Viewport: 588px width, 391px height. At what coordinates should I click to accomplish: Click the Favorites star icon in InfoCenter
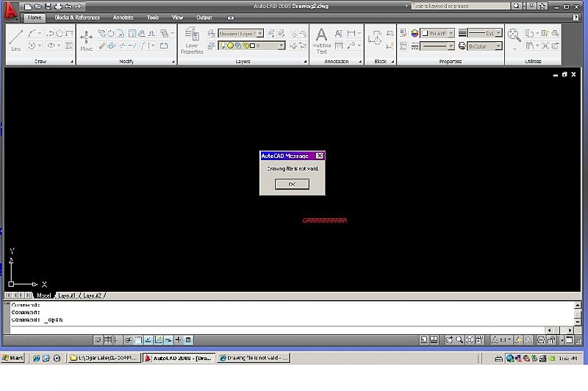(x=542, y=6)
